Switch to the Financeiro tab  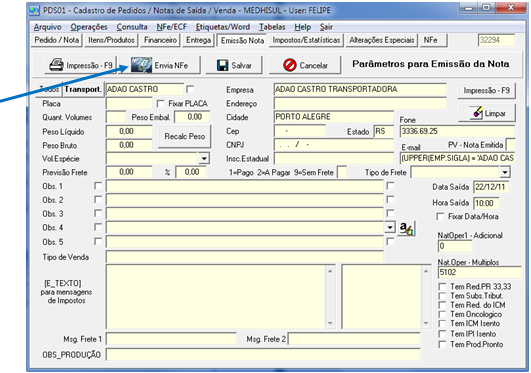(160, 40)
